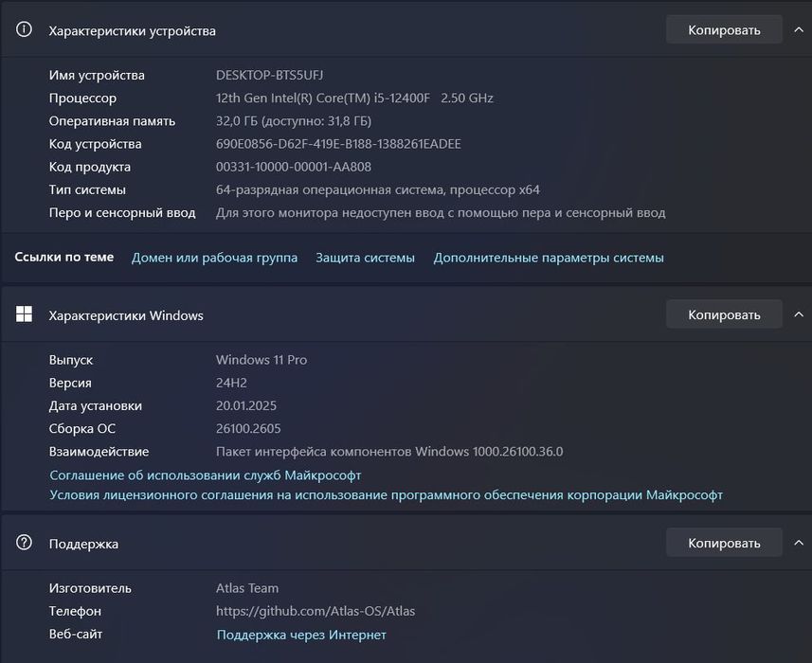Click the device ID 690E0856-D62F value
Viewport: 812px width, 663px height.
(338, 144)
